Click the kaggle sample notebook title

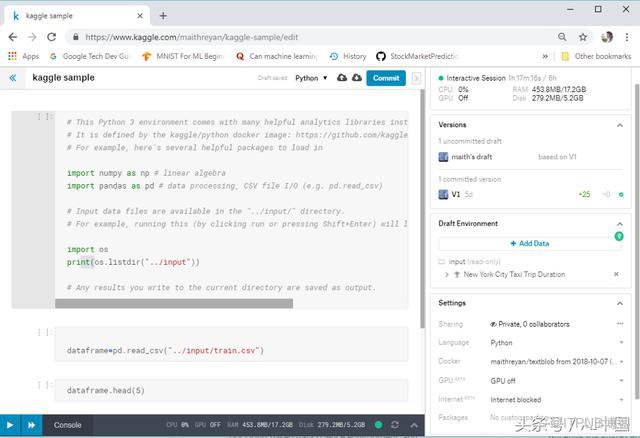(63, 78)
